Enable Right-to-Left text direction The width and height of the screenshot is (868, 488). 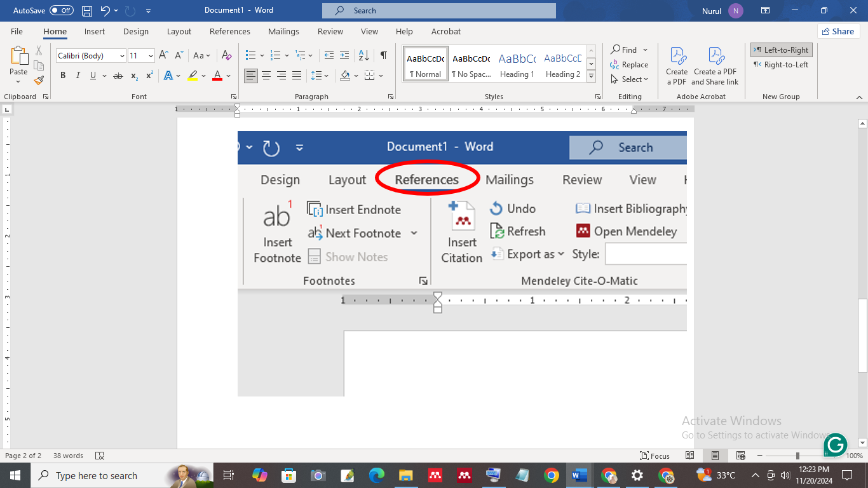[781, 64]
